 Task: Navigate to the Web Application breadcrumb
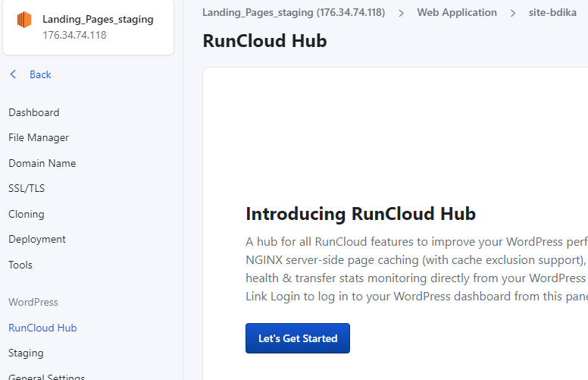tap(457, 12)
